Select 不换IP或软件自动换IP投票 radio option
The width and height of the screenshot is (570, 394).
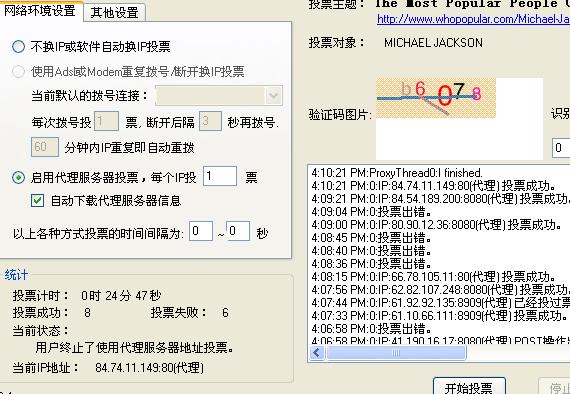pyautogui.click(x=18, y=47)
